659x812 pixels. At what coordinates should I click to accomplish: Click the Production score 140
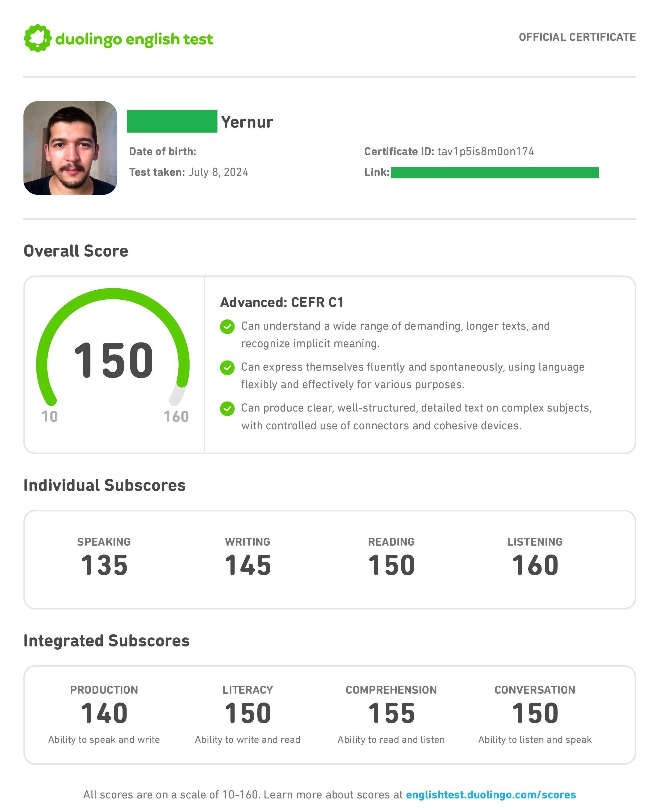click(104, 713)
